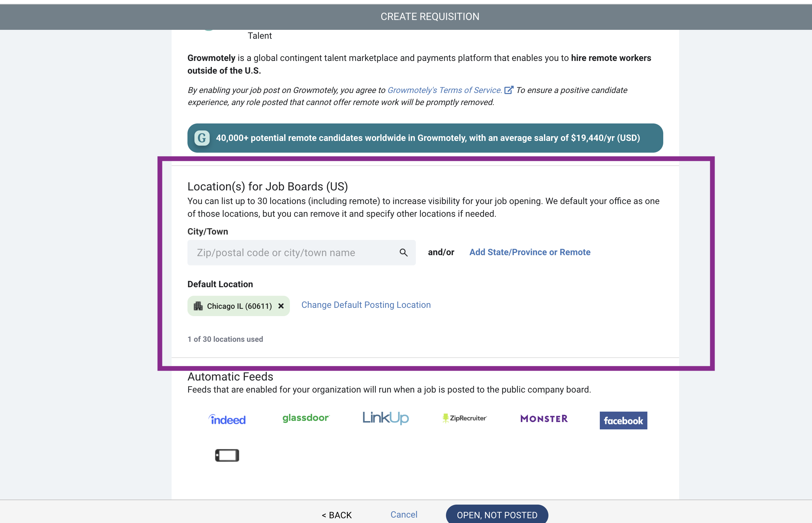Click the Glassdoor feed logo
Screen dimensions: 812x523
pos(306,418)
